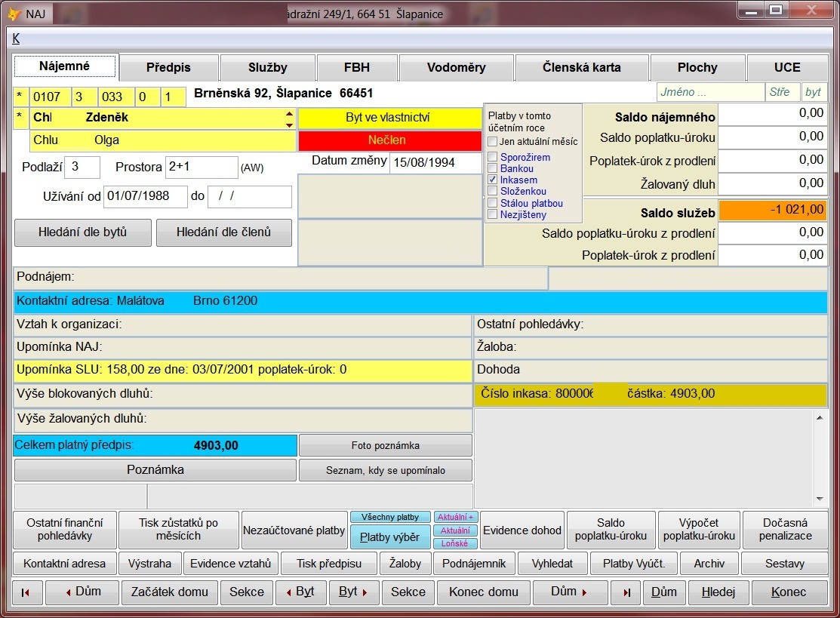Open the Žaloby button

click(x=405, y=564)
